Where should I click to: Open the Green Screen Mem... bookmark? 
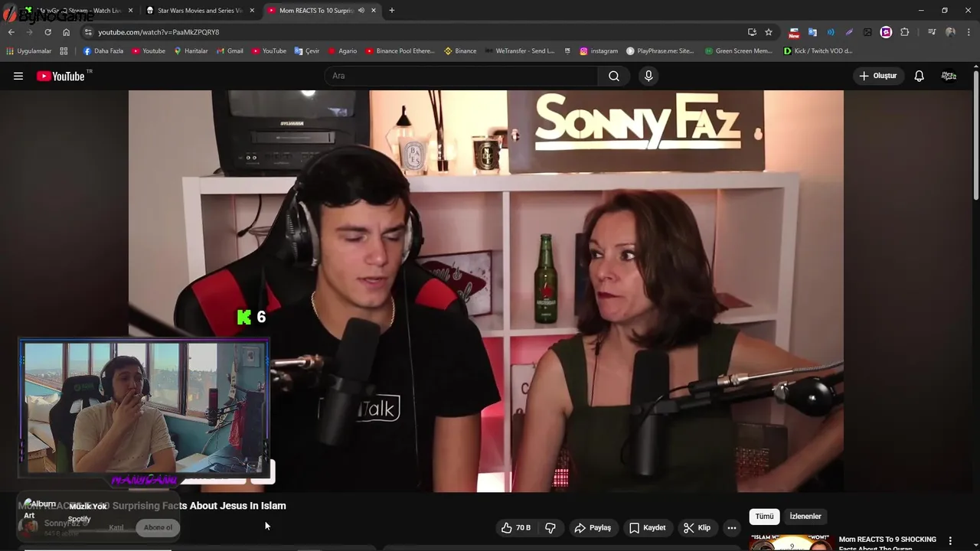739,51
